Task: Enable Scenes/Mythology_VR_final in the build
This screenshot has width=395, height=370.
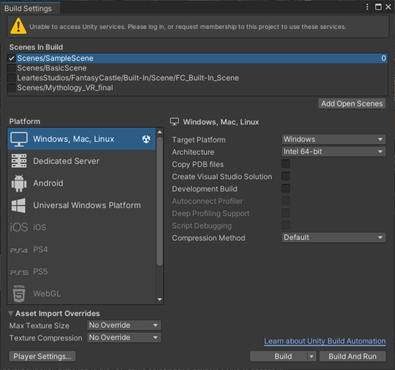Action: (x=12, y=88)
